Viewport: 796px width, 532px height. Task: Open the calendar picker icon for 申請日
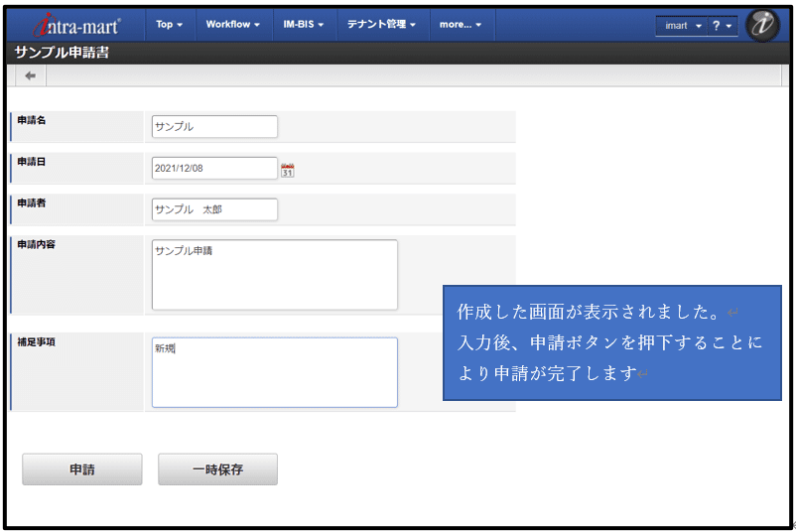click(287, 170)
